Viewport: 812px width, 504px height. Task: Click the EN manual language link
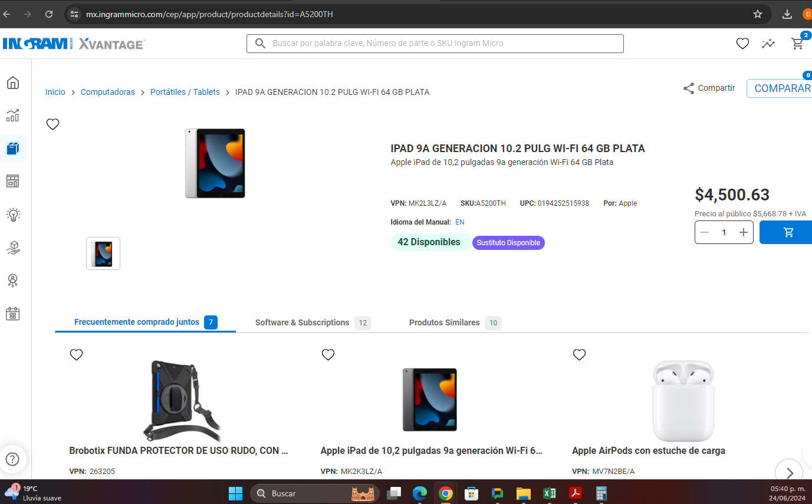pos(460,222)
